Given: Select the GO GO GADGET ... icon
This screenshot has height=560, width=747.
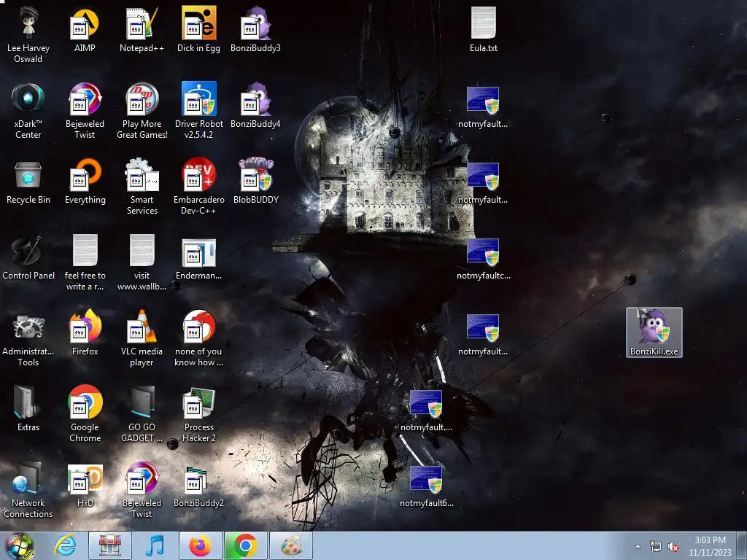Looking at the screenshot, I should [142, 414].
